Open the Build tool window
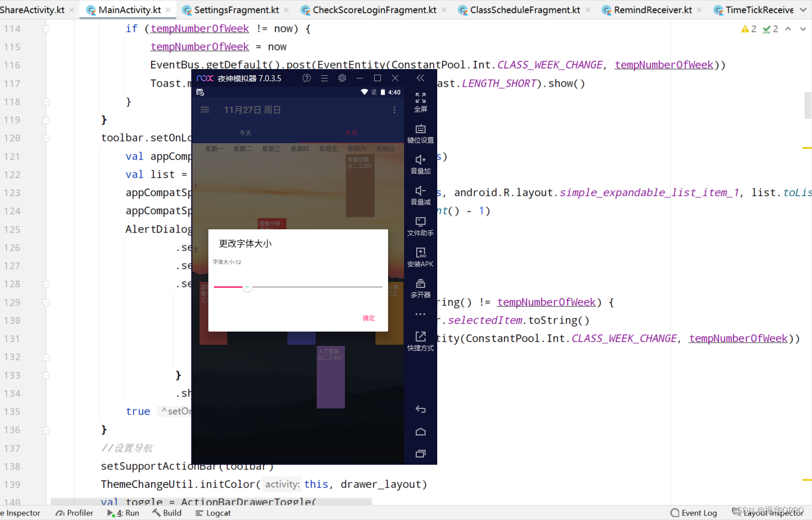Image resolution: width=812 pixels, height=520 pixels. pos(167,513)
